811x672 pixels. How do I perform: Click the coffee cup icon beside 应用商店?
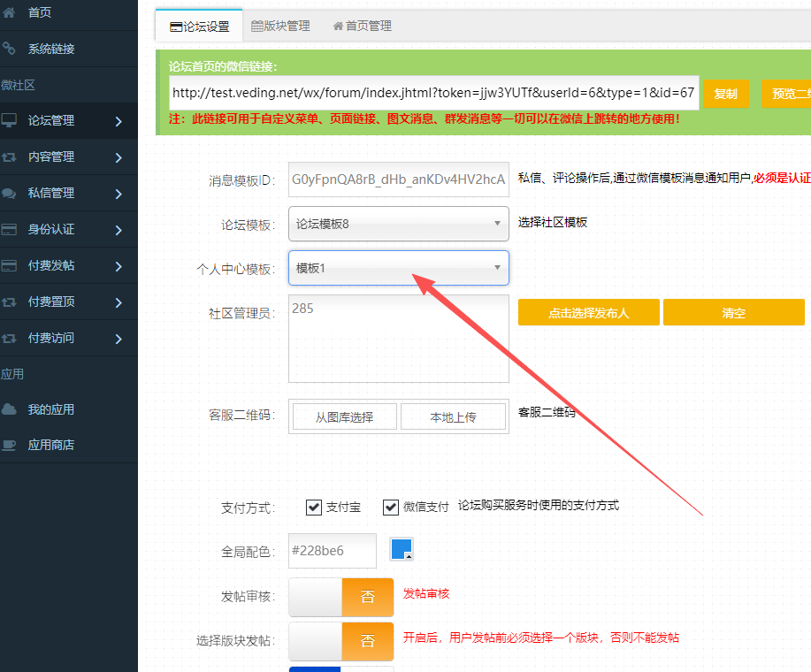tap(10, 446)
